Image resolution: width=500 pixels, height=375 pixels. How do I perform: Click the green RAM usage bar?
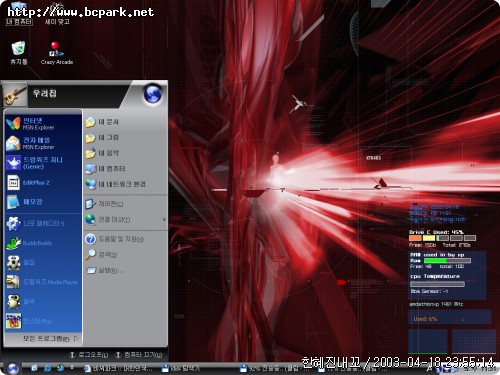click(x=447, y=261)
